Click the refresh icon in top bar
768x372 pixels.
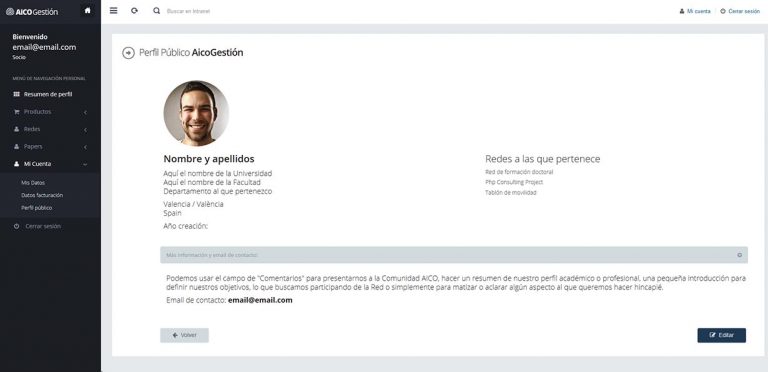[x=134, y=11]
